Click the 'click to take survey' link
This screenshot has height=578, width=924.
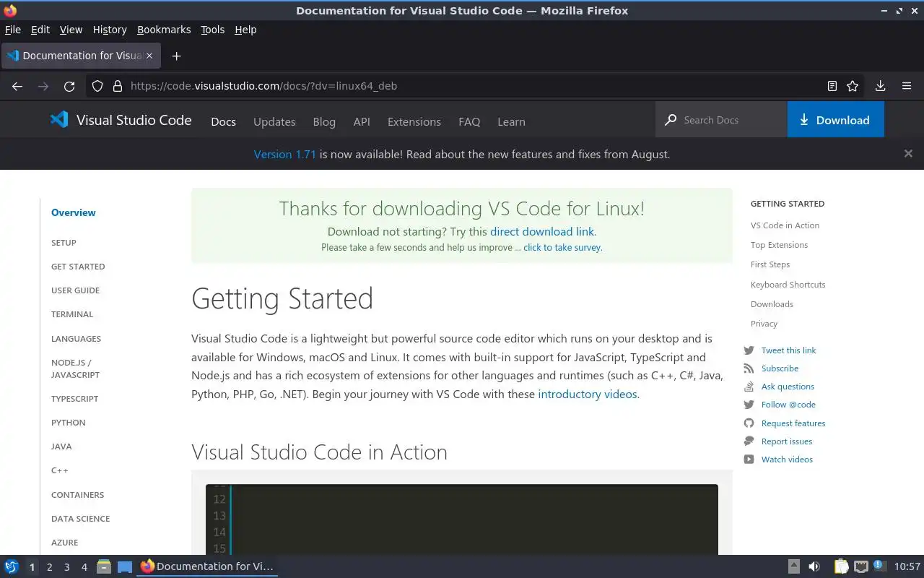562,247
